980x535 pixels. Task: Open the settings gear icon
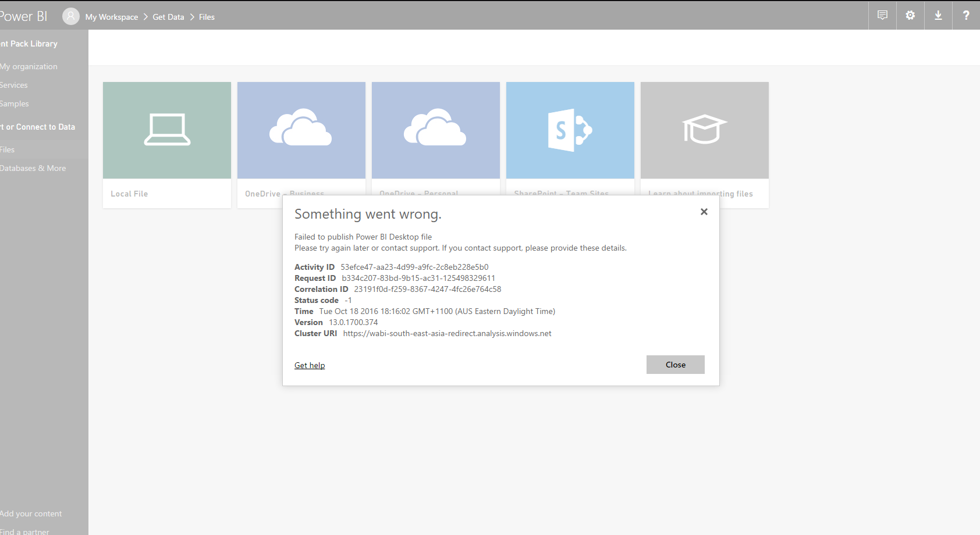[910, 16]
